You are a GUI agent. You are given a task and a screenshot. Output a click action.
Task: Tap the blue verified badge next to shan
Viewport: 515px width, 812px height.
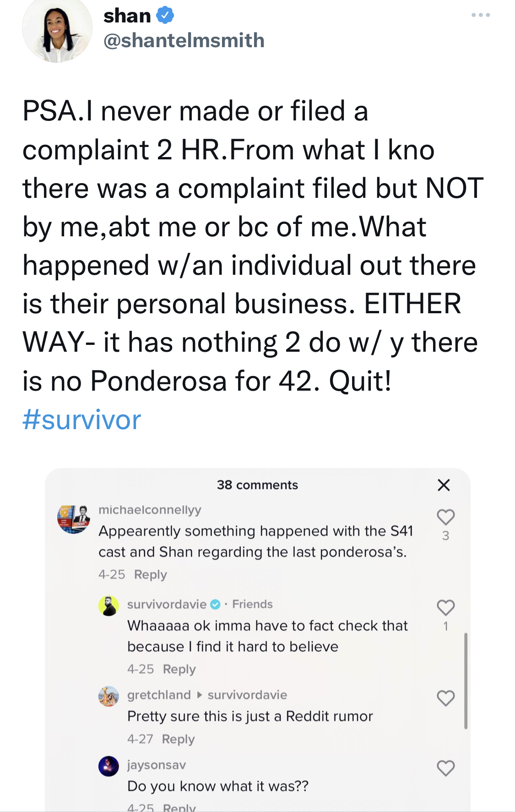click(x=165, y=16)
